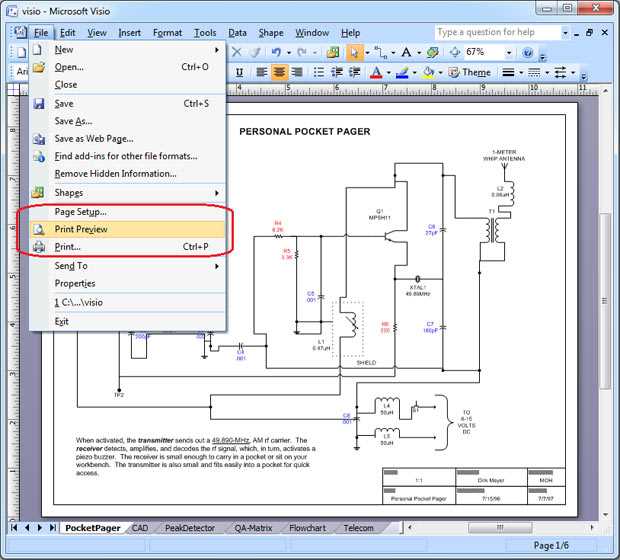This screenshot has height=560, width=620.
Task: Click the recent file 1 C:\...\visio
Action: point(127,302)
